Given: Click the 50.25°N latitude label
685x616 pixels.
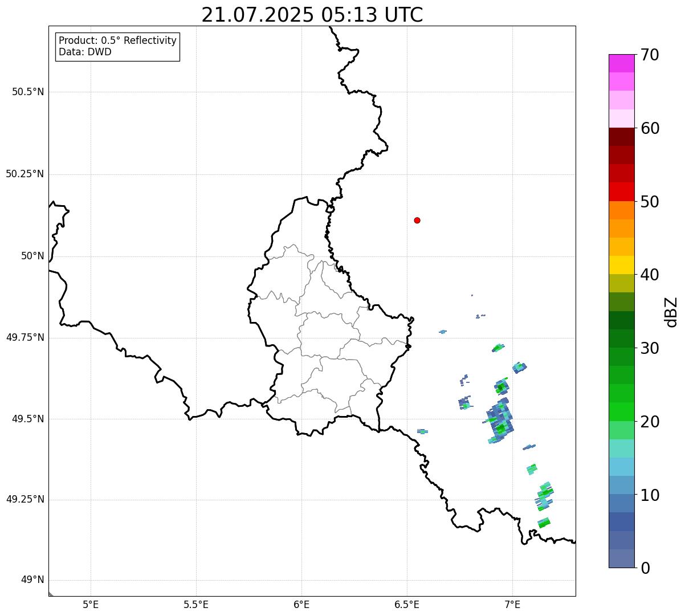Looking at the screenshot, I should tap(25, 174).
